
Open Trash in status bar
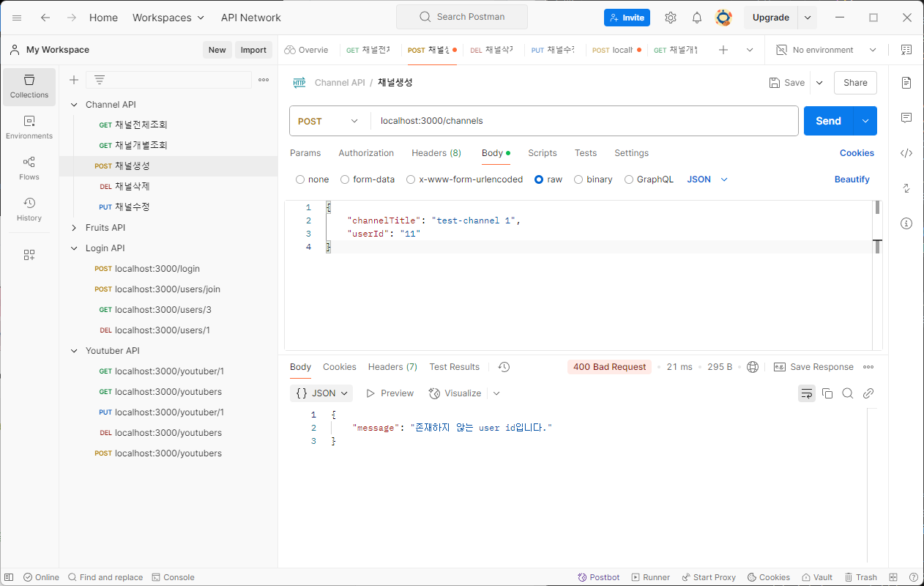(x=861, y=577)
